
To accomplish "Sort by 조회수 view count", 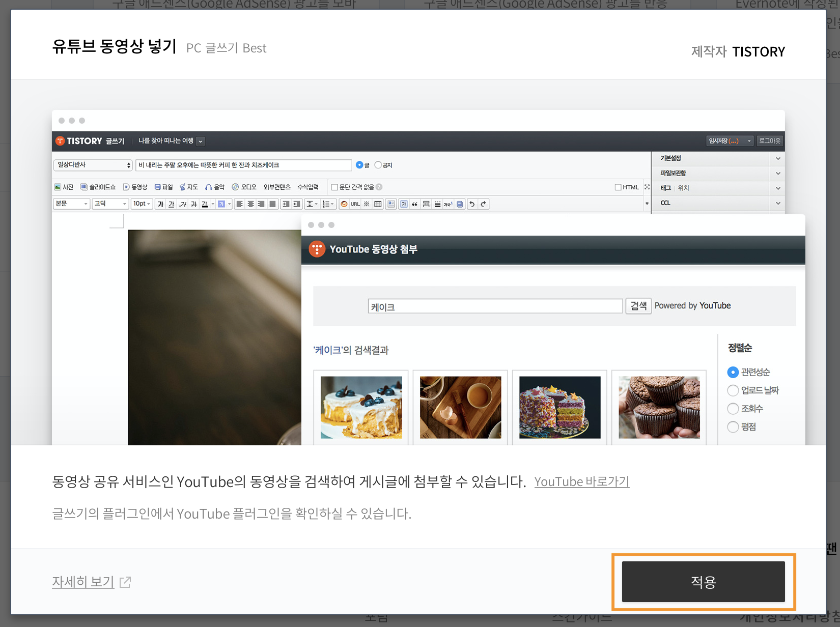I will click(733, 409).
